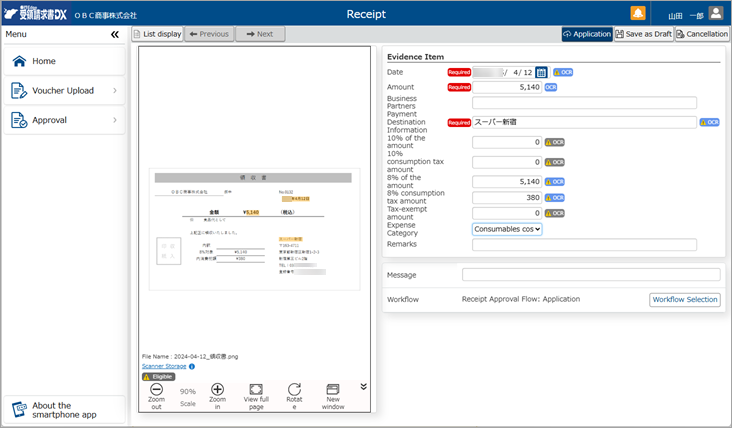Go to the Previous receipt
This screenshot has width=732, height=428.
pos(209,34)
